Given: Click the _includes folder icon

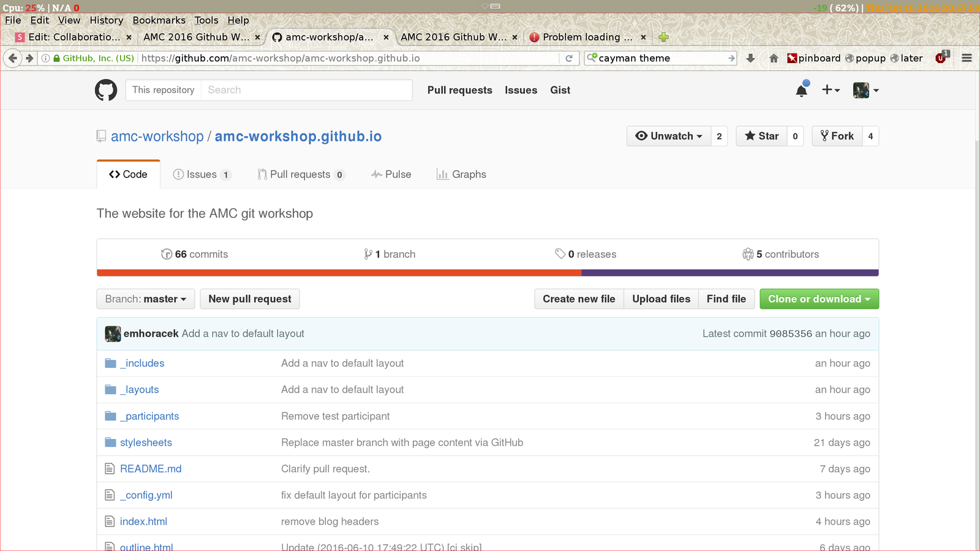Looking at the screenshot, I should click(x=110, y=363).
